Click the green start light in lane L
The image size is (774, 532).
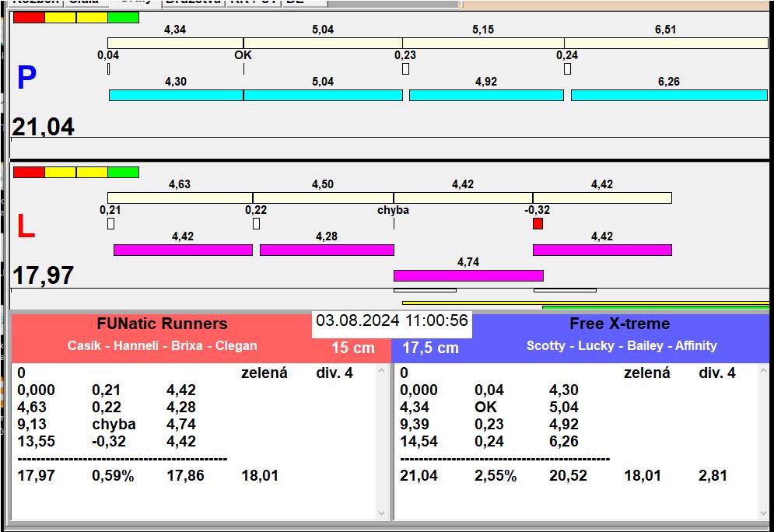123,172
